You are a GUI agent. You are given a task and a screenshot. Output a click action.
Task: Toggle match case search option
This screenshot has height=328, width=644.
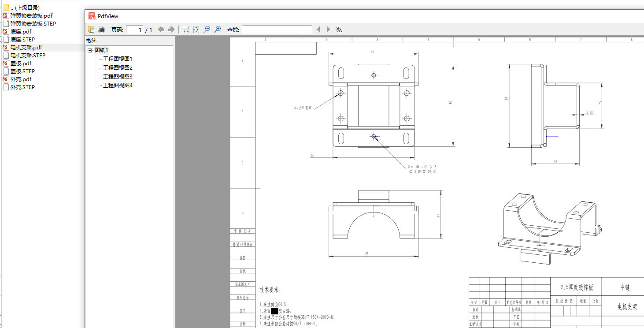(x=339, y=30)
